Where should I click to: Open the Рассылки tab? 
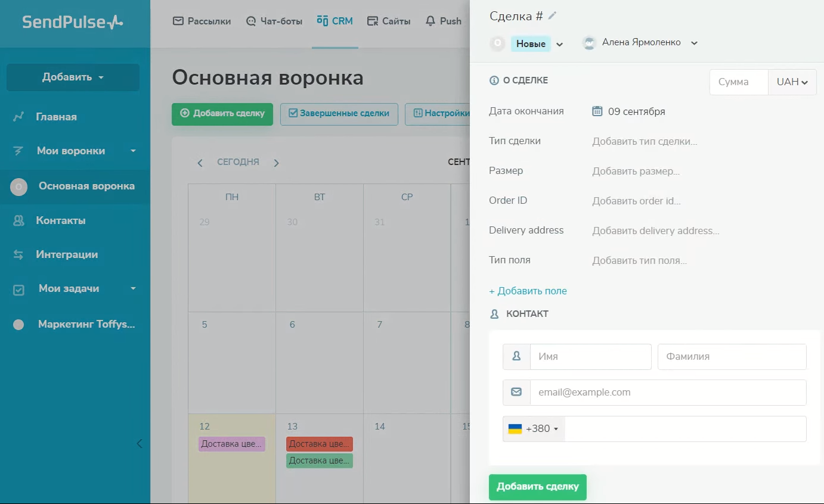pos(202,21)
